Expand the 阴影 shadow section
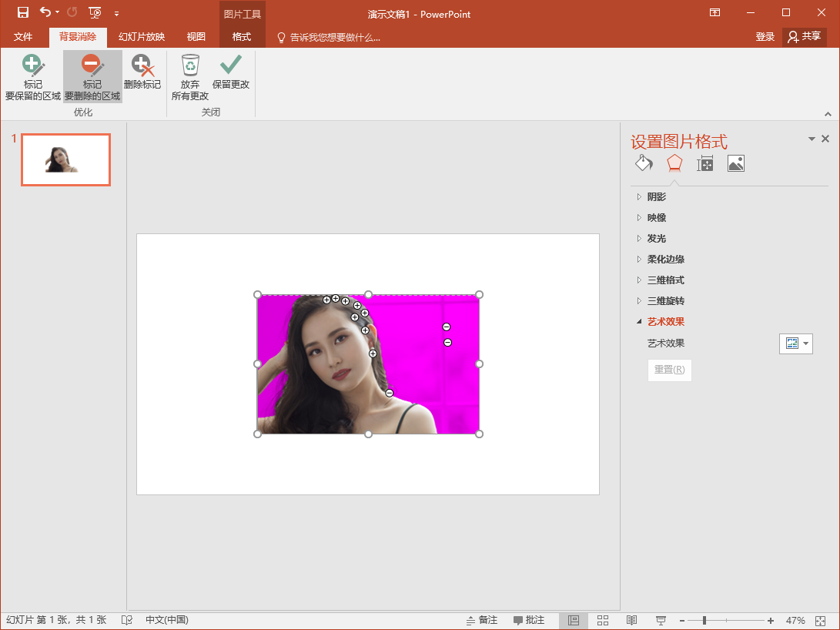 (x=656, y=197)
